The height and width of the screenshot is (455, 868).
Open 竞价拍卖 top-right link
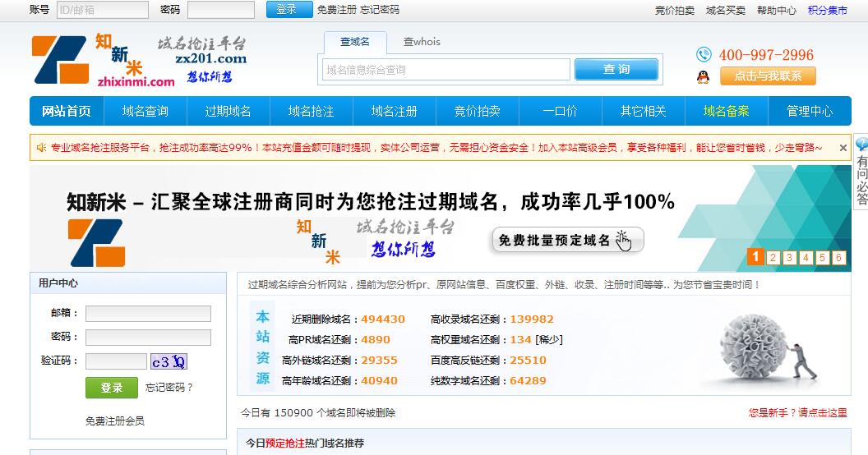coord(675,11)
